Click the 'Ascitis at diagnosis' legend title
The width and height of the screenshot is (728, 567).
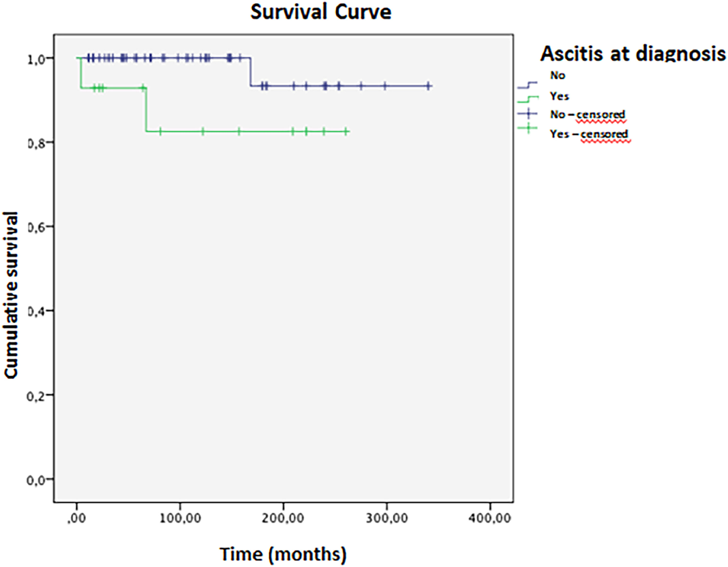pyautogui.click(x=633, y=54)
